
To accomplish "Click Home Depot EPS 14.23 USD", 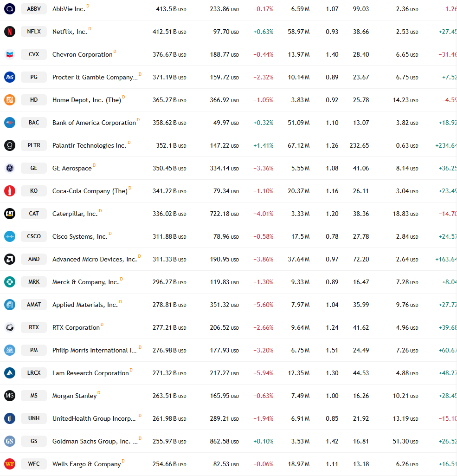I will click(x=406, y=100).
